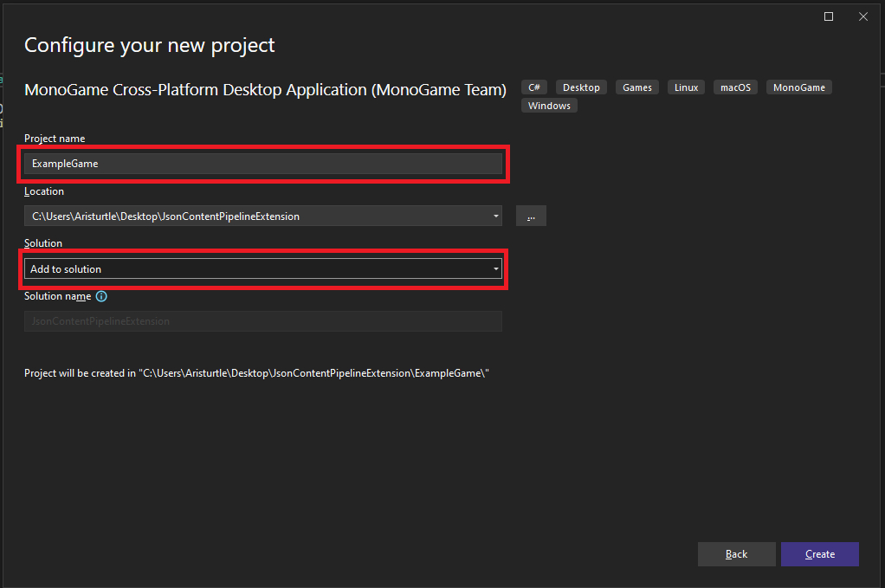Click the disabled Solution name field

263,321
